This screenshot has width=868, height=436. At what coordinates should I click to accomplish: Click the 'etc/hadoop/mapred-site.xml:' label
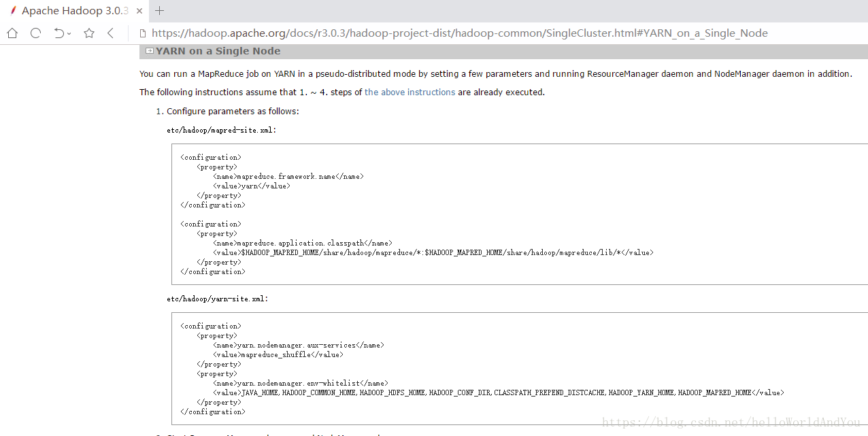[222, 130]
